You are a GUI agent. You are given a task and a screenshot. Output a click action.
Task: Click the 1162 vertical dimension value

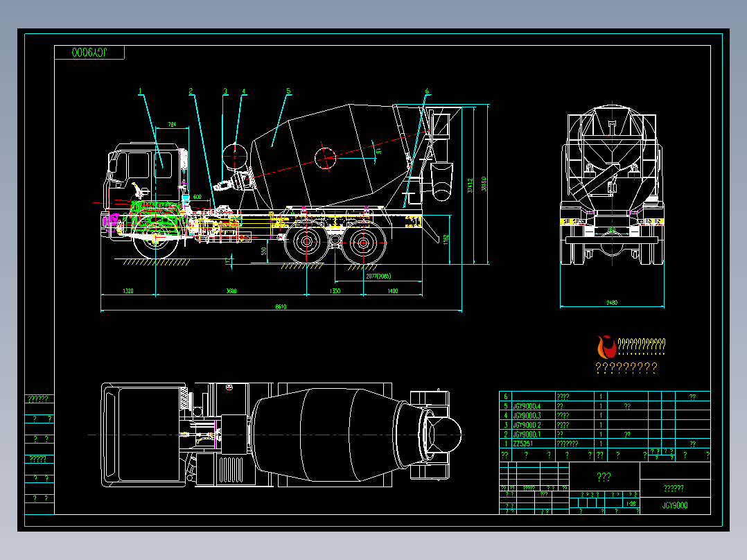[446, 239]
